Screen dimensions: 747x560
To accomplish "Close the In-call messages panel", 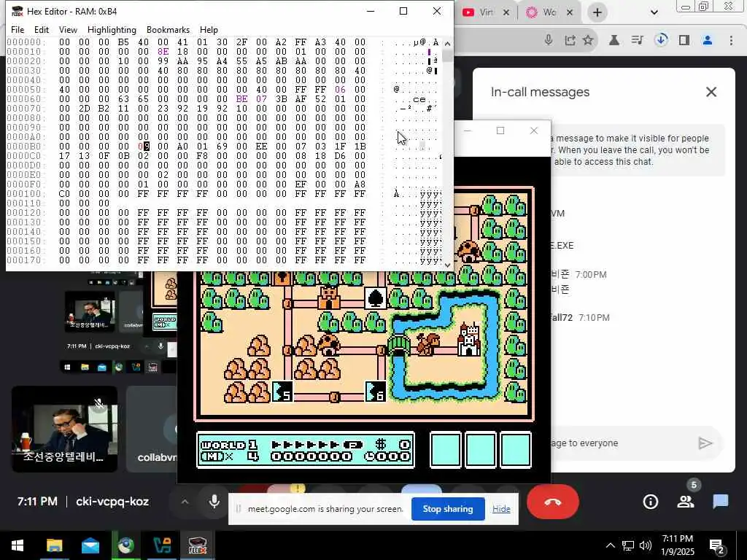I will (711, 92).
